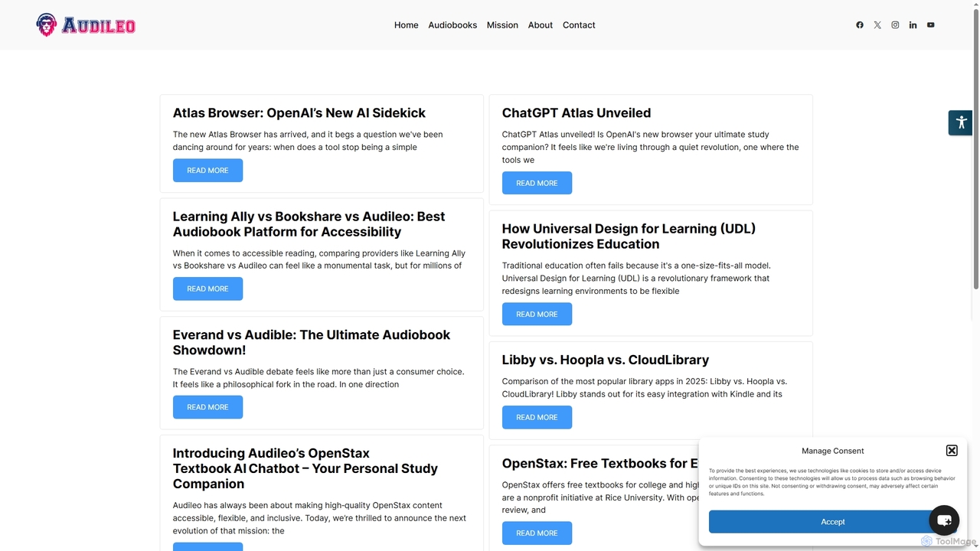Click the 'Manage Consent' dialog heading
This screenshot has height=551, width=980.
click(x=833, y=451)
